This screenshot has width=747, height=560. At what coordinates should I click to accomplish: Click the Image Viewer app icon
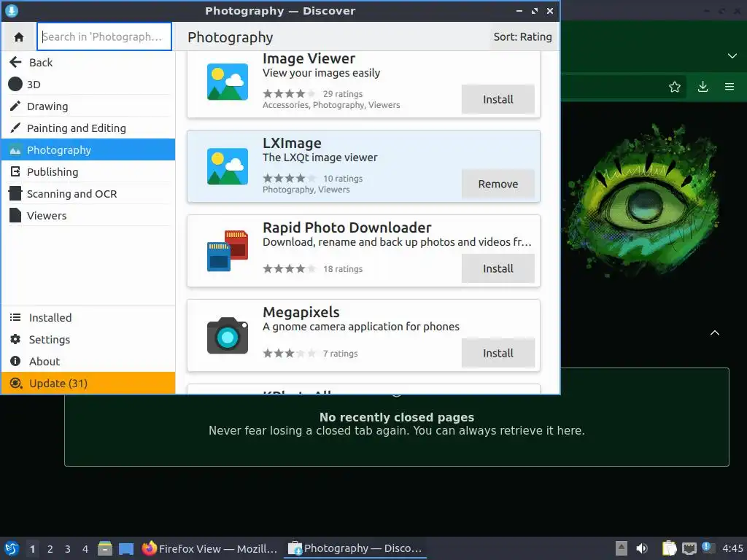click(228, 82)
